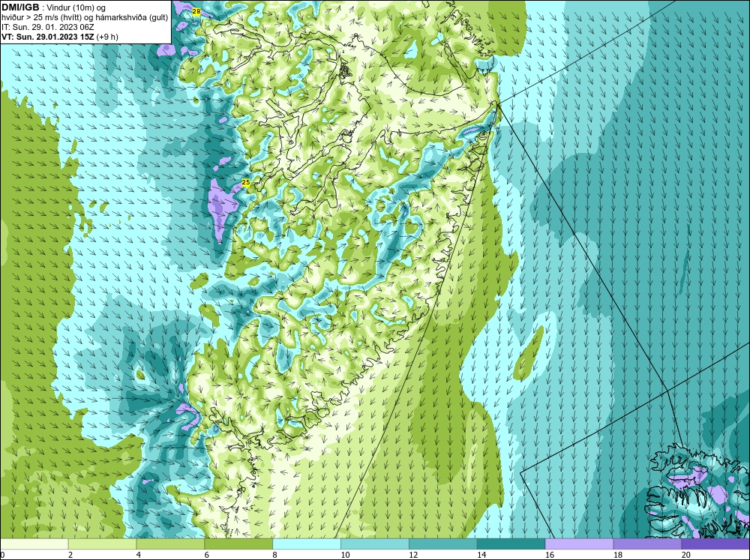
Task: Click the "VT: Sun. 29.01.2023 15Z" valid time line
Action: pos(46,37)
